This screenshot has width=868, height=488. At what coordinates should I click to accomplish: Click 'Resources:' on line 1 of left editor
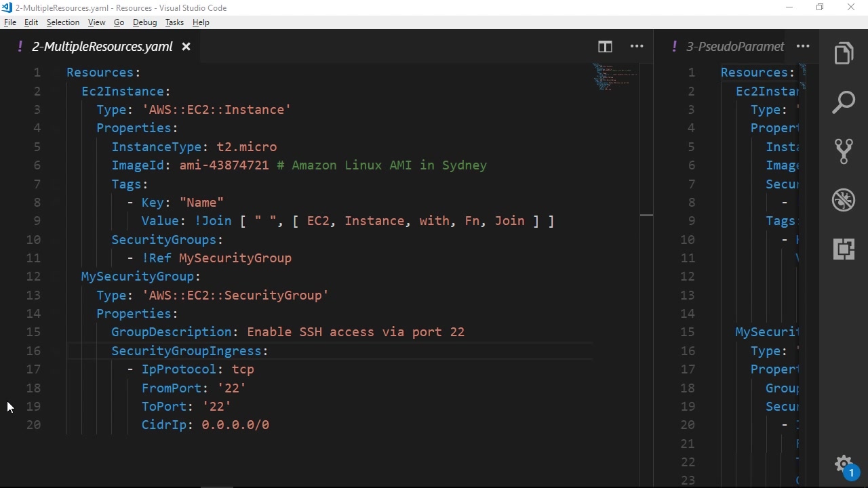coord(104,73)
